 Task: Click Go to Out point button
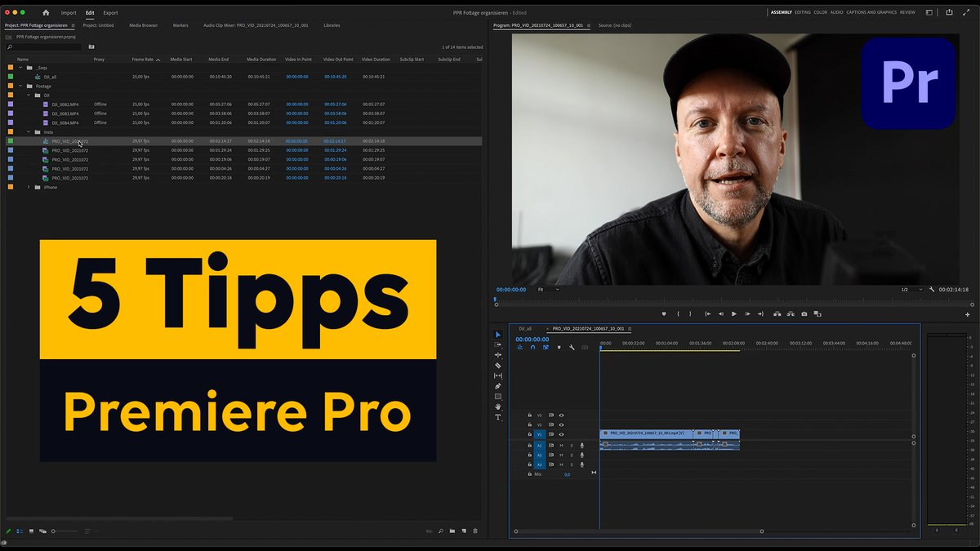point(760,313)
